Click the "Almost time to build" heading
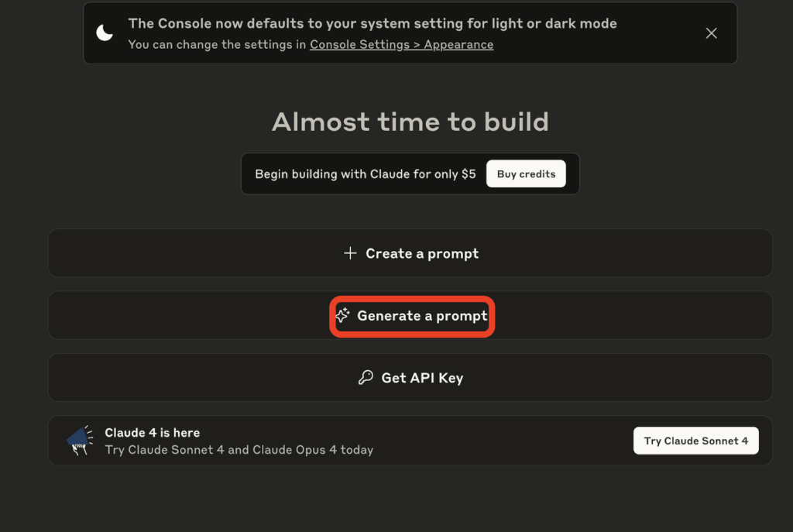Viewport: 793px width, 532px height. tap(410, 122)
